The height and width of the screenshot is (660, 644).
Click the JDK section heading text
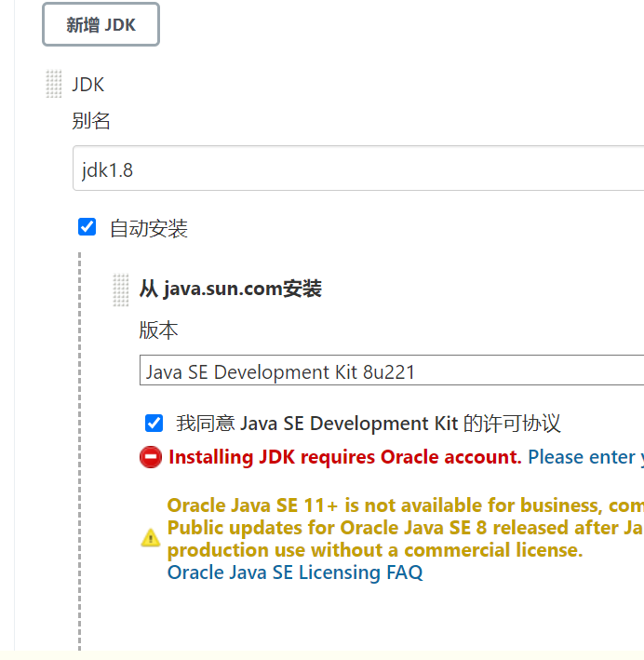[87, 85]
